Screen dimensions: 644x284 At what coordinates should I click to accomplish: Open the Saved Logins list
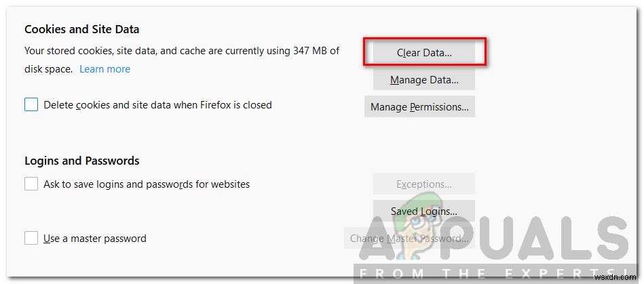pos(424,211)
